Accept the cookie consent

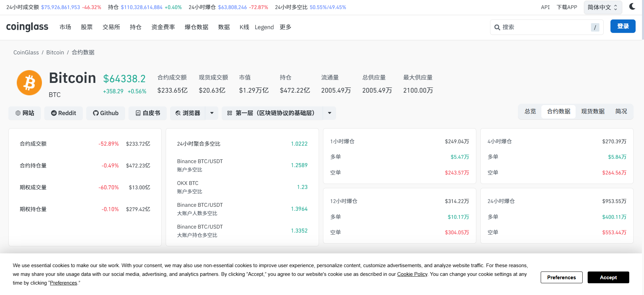point(608,278)
